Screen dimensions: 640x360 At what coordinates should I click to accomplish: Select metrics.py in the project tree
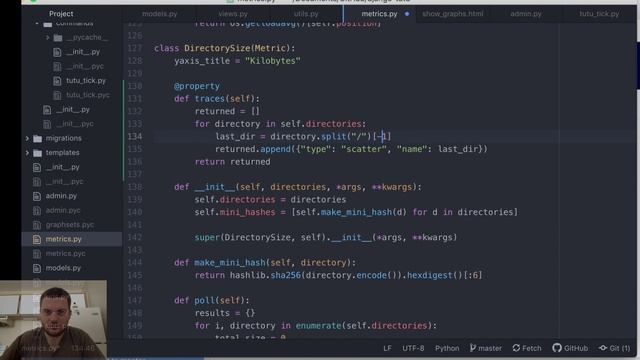[64, 239]
